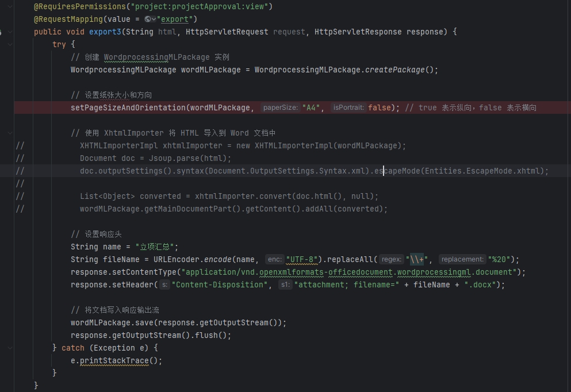
Task: Click the "UTF-8" string literal
Action: click(x=302, y=260)
